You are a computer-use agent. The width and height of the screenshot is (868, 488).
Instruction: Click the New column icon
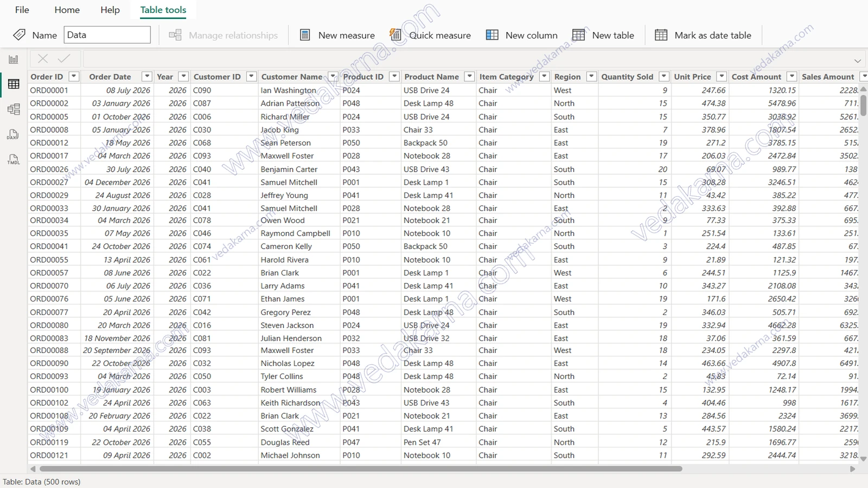pyautogui.click(x=492, y=35)
